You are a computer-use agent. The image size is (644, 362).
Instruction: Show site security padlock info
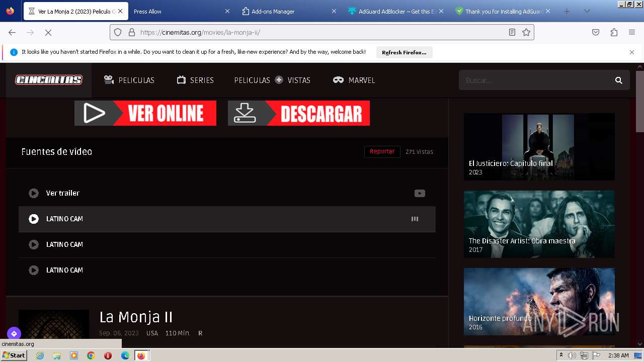pyautogui.click(x=132, y=32)
